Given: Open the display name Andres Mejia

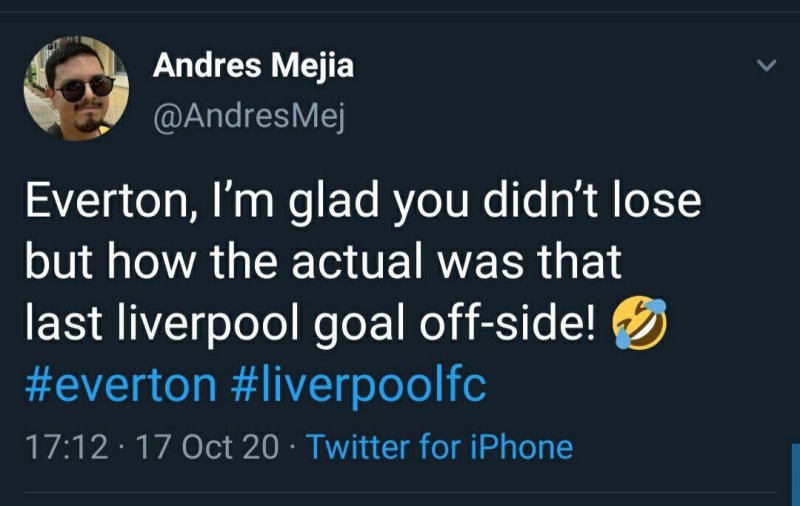Looking at the screenshot, I should (x=253, y=67).
